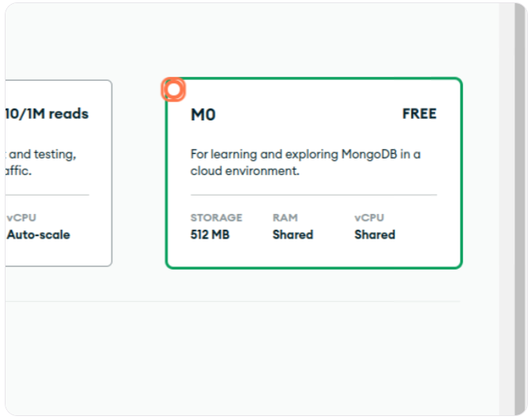Click the vCPU label above Auto-scale
This screenshot has height=420, width=531.
[21, 217]
